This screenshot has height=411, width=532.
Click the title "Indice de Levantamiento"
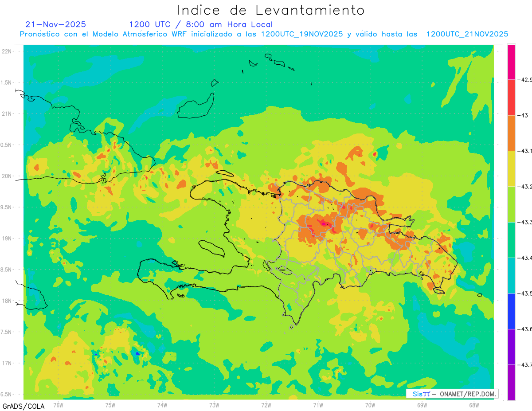pos(271,10)
